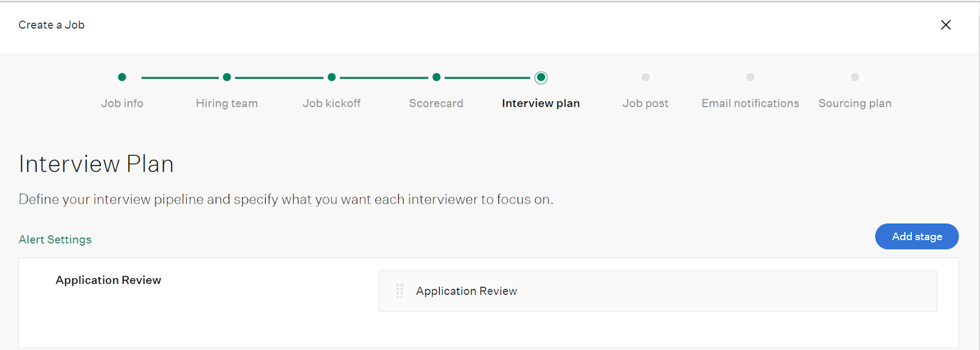Click the grey Email notifications step dot

tap(750, 77)
